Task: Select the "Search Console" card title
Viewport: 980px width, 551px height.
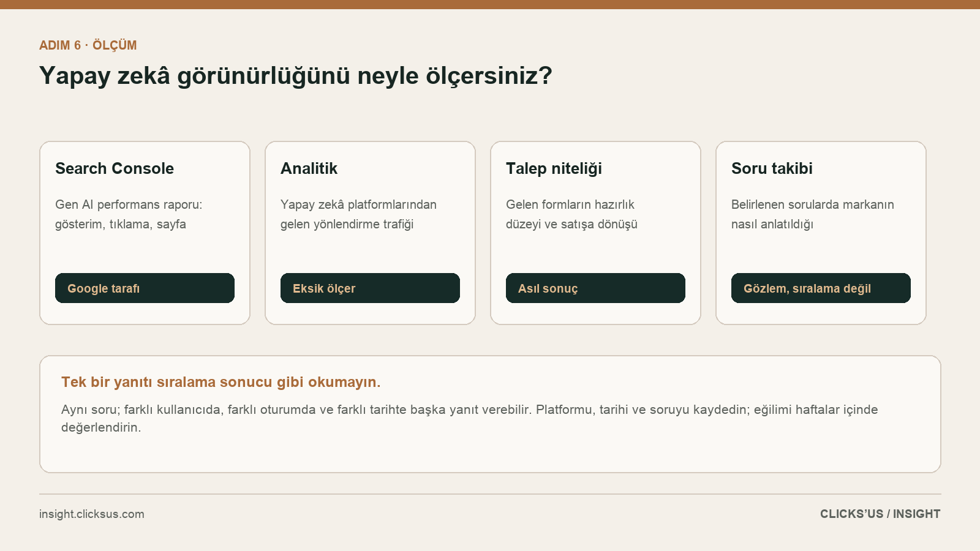Action: point(115,168)
